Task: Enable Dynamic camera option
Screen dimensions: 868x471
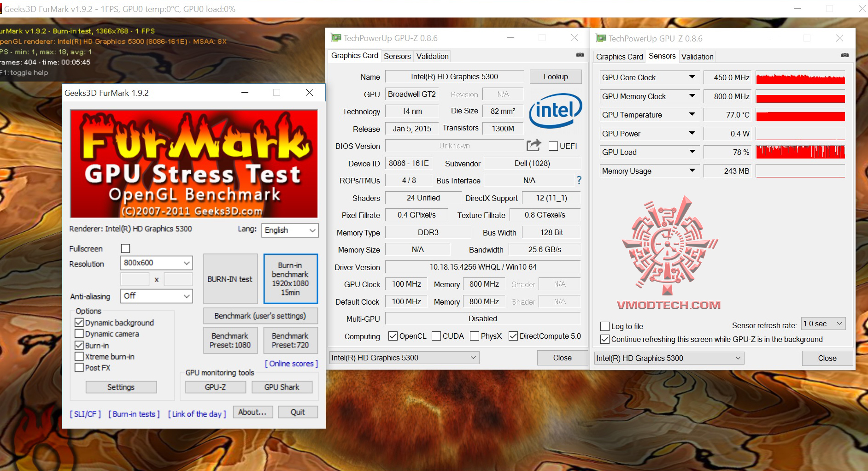Action: [x=79, y=334]
